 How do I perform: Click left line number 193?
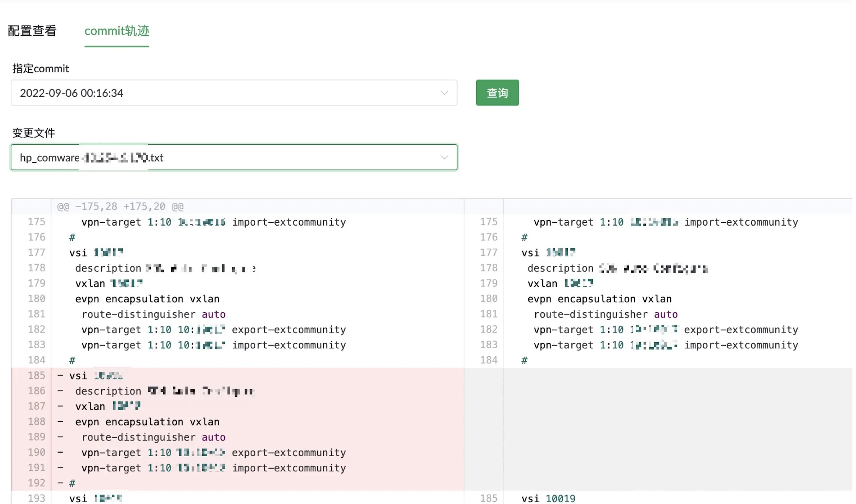(36, 498)
